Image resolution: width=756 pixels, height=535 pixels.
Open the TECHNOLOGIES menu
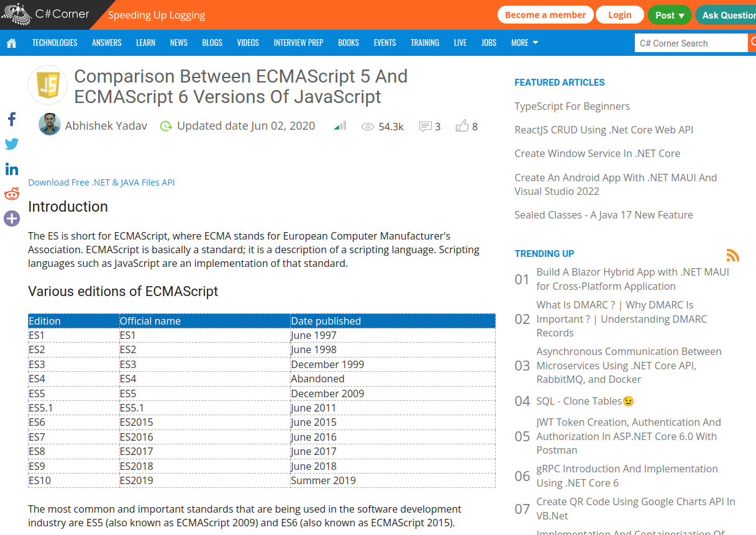point(55,43)
